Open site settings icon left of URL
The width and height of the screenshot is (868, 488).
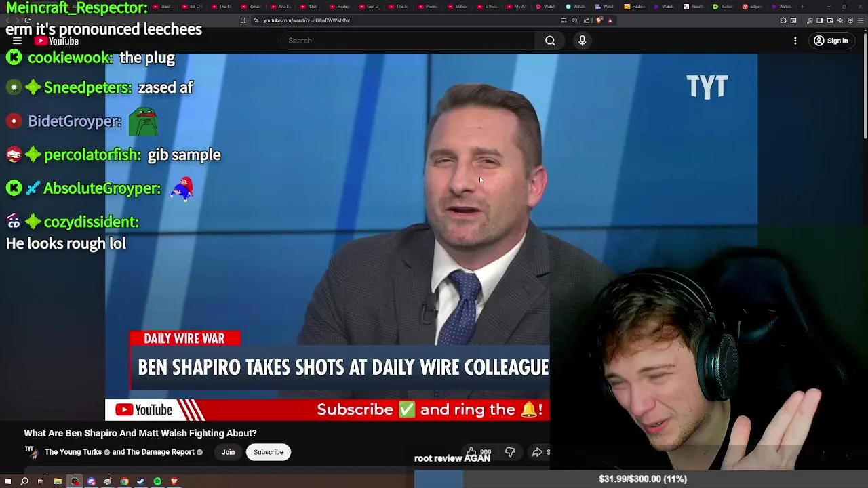[x=256, y=20]
